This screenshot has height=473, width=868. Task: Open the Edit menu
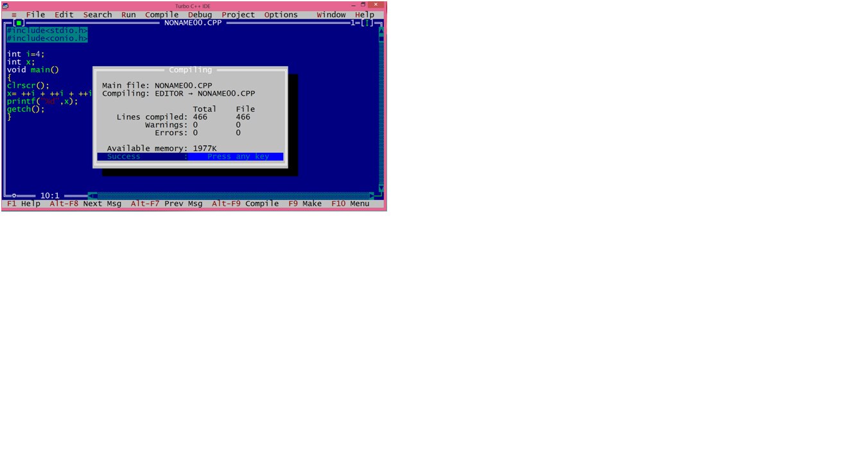[64, 15]
